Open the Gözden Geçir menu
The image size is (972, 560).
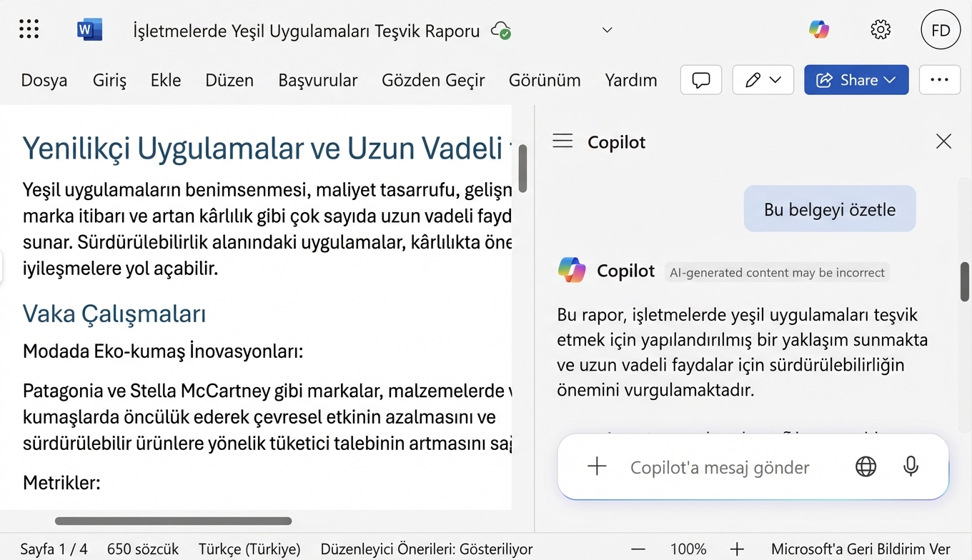[433, 80]
